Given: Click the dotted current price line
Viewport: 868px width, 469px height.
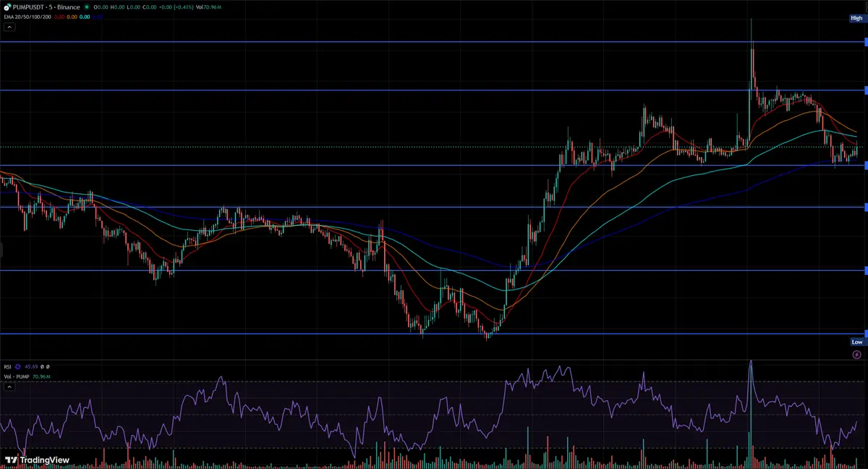Looking at the screenshot, I should (x=434, y=147).
